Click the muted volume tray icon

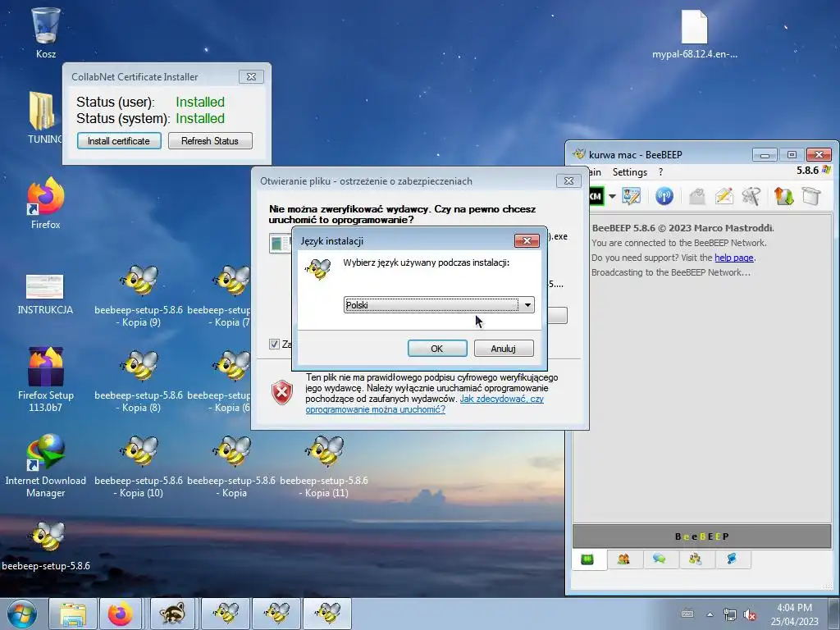(x=750, y=615)
